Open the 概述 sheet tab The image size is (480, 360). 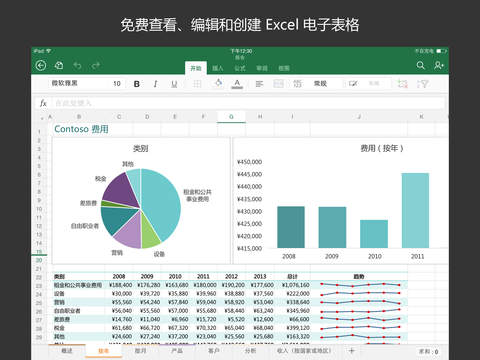point(67,351)
